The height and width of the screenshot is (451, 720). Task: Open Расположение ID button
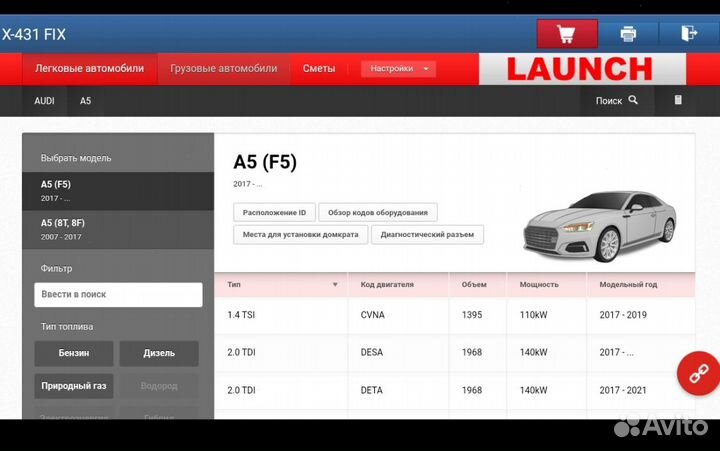[x=274, y=213]
